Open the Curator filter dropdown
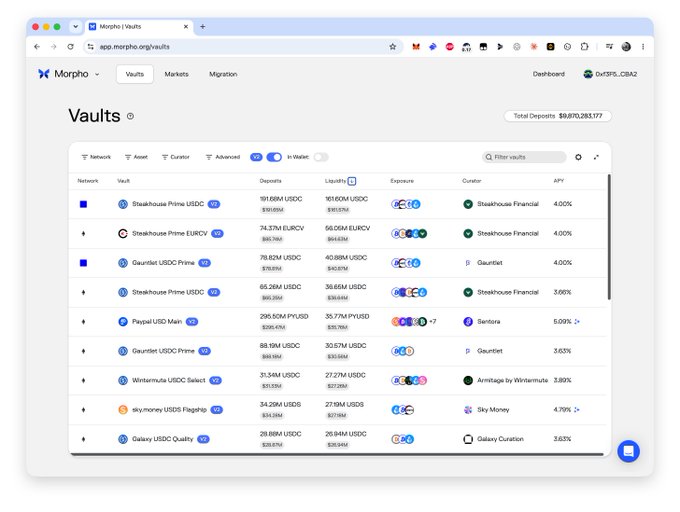This screenshot has width=680, height=512. tap(176, 157)
